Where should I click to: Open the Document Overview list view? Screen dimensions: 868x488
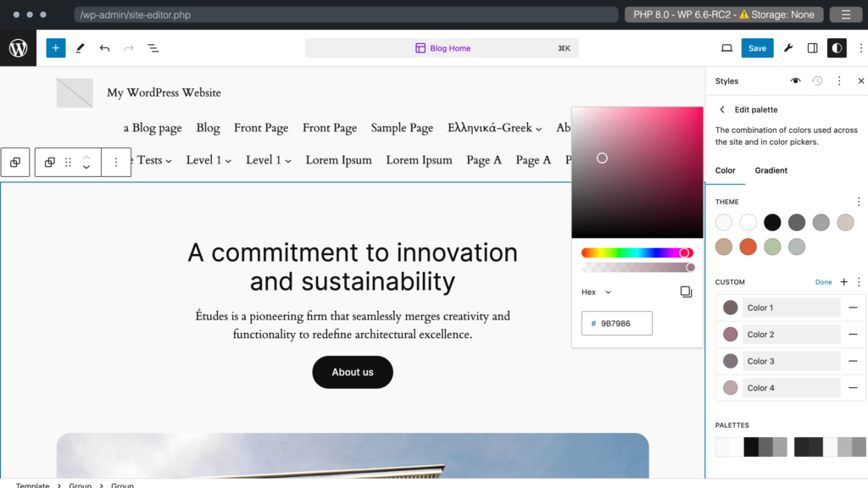[153, 48]
